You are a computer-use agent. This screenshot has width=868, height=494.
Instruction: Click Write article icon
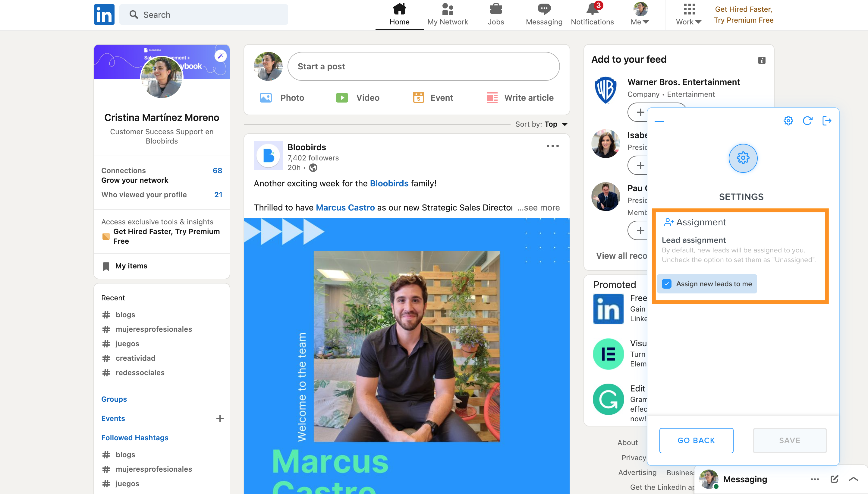(x=492, y=98)
